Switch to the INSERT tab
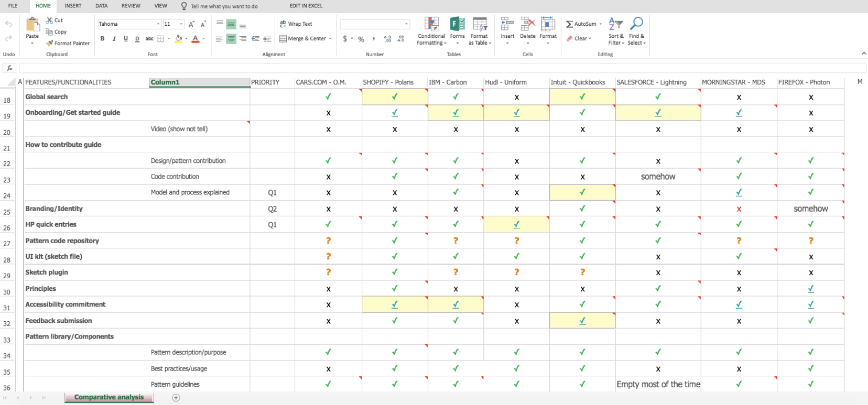This screenshot has height=405, width=868. tap(73, 6)
